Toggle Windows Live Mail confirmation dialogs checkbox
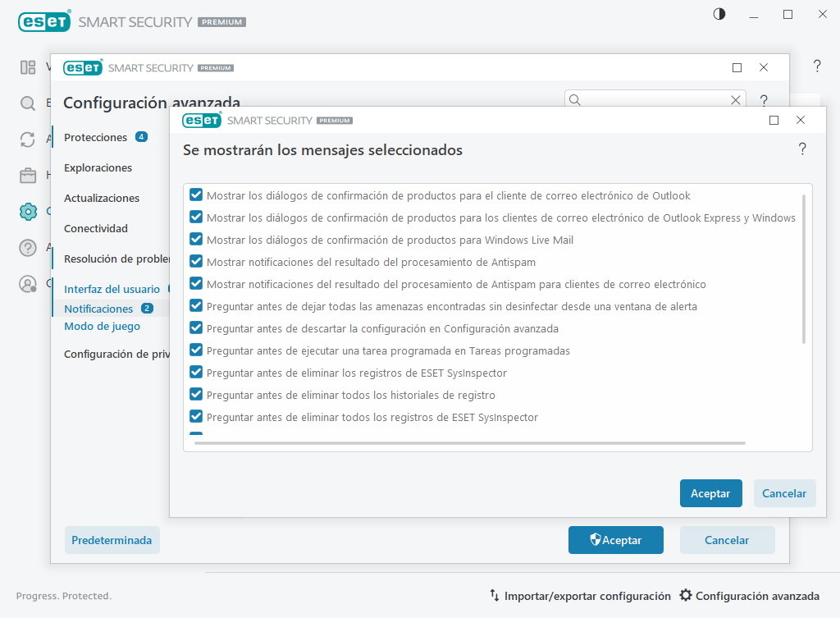 click(x=196, y=240)
